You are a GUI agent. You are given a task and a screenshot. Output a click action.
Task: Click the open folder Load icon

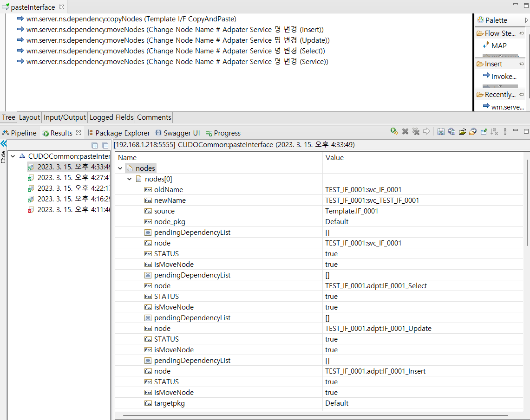(462, 132)
